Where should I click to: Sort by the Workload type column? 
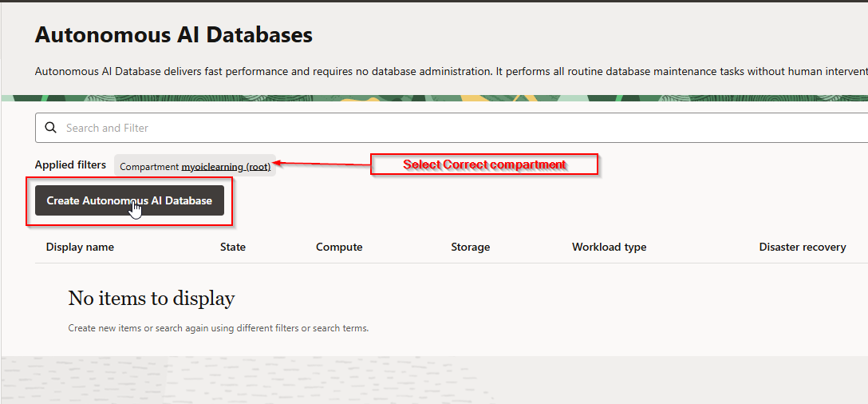pyautogui.click(x=609, y=248)
